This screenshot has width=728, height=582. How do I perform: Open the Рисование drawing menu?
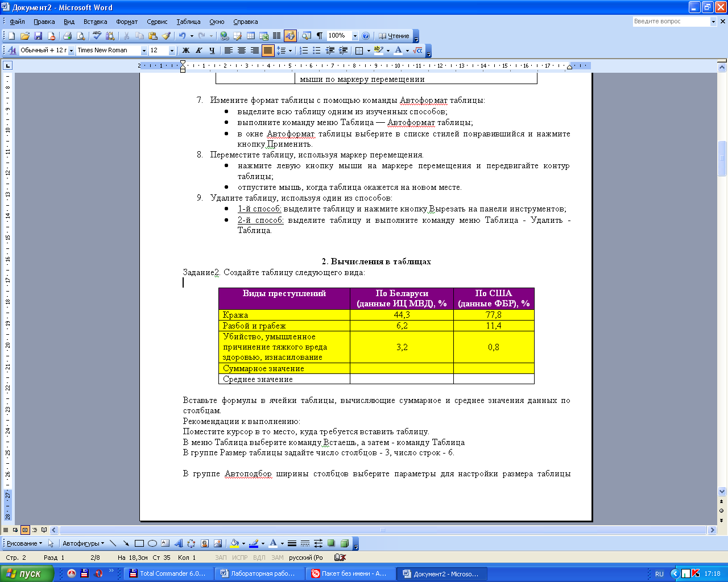(x=24, y=543)
